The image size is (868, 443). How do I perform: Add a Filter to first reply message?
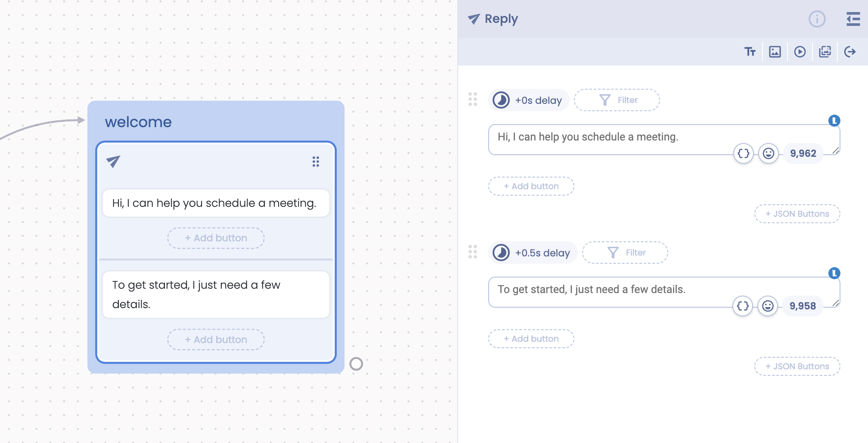(617, 100)
